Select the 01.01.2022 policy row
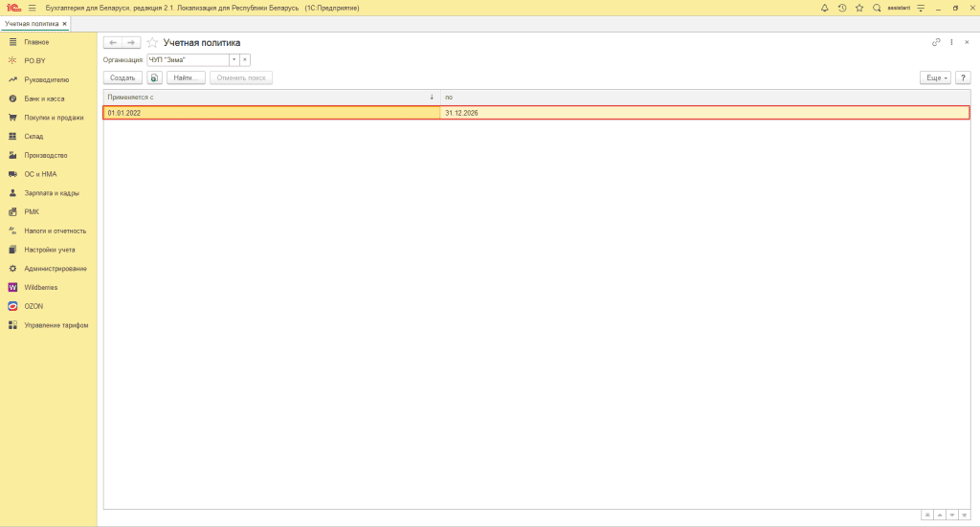Screen dimensions: 980x527 pyautogui.click(x=271, y=113)
